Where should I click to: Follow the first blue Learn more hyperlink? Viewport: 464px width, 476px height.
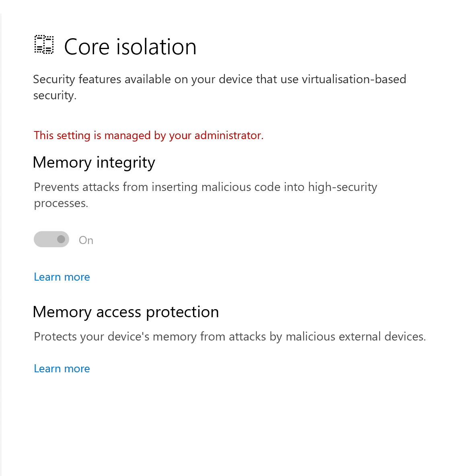click(x=62, y=277)
